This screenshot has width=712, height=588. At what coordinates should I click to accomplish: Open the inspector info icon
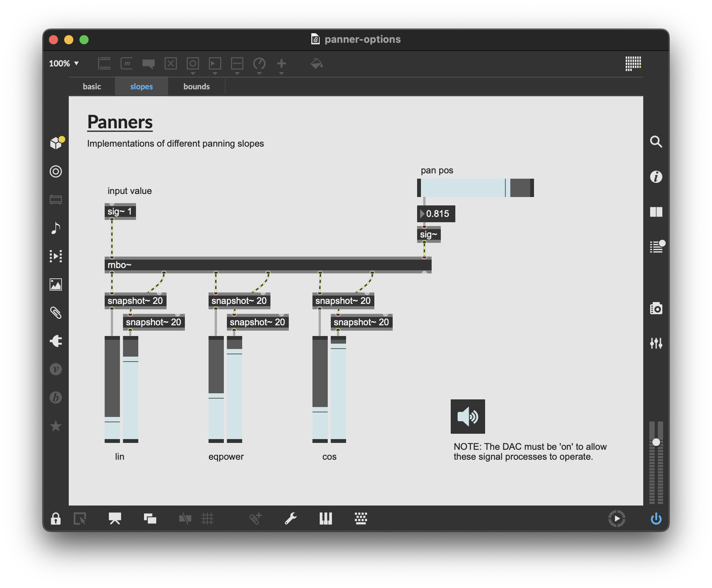(x=656, y=177)
